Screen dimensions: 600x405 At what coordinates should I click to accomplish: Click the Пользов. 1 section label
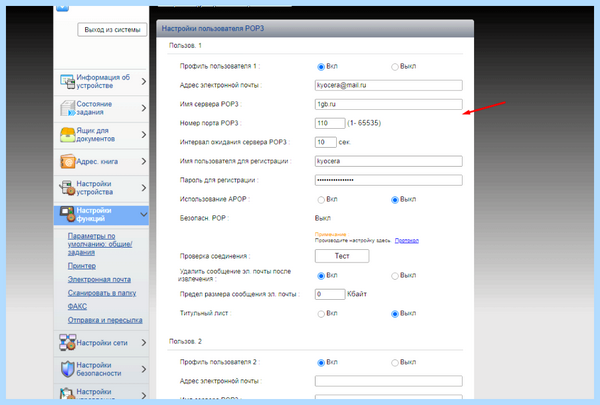[185, 46]
